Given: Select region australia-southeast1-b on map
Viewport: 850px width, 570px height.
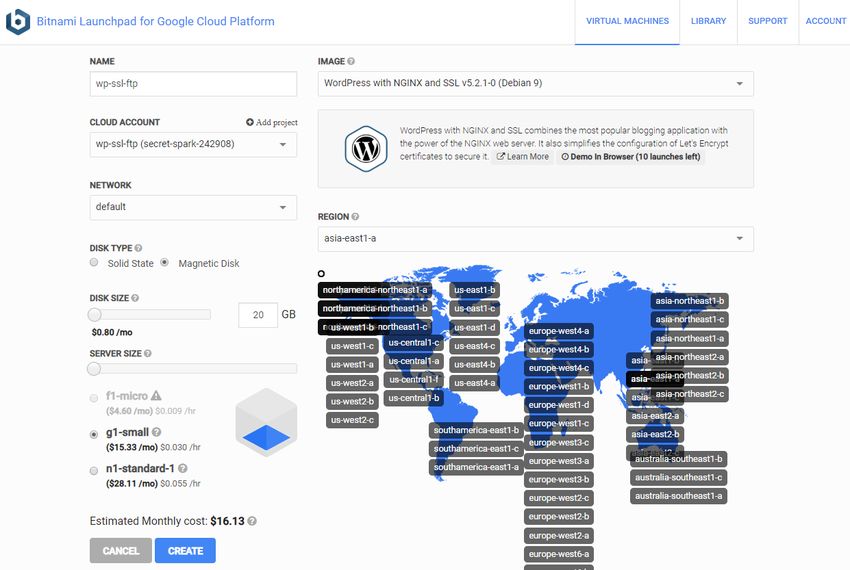Looking at the screenshot, I should point(678,459).
